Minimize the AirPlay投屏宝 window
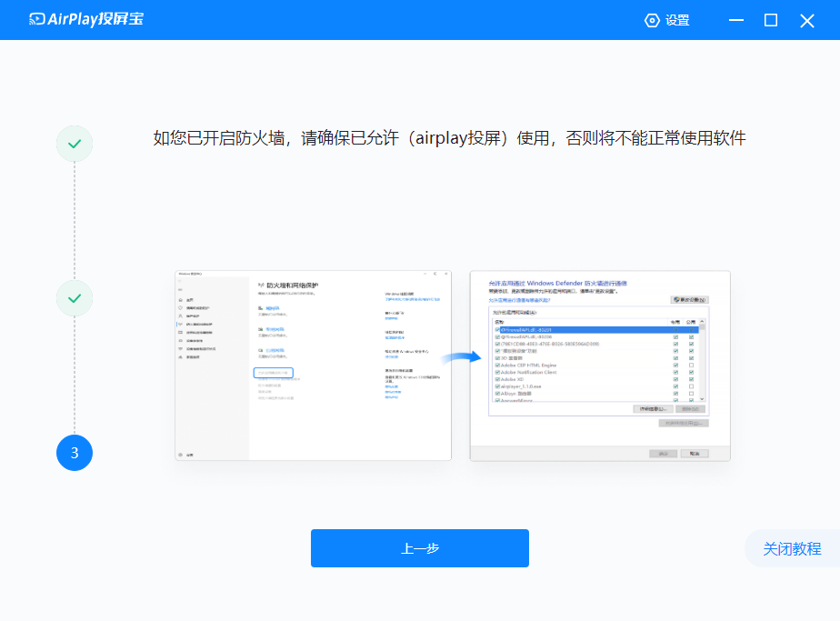840x621 pixels. [x=736, y=20]
